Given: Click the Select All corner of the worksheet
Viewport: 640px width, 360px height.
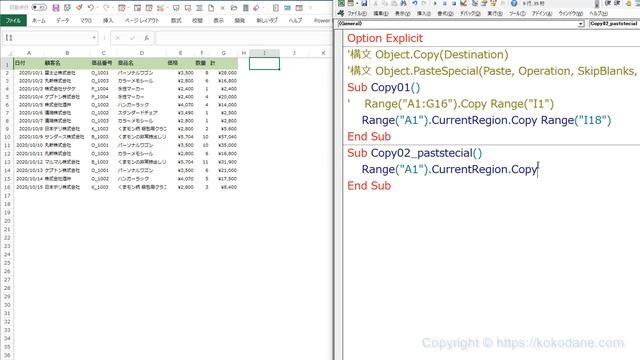Looking at the screenshot, I should (x=7, y=53).
